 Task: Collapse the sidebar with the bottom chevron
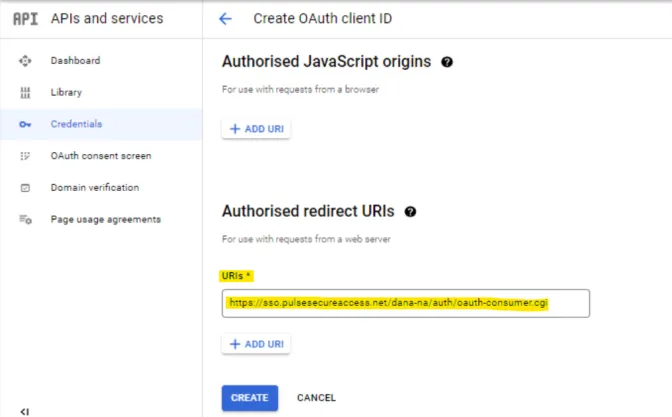(x=25, y=411)
